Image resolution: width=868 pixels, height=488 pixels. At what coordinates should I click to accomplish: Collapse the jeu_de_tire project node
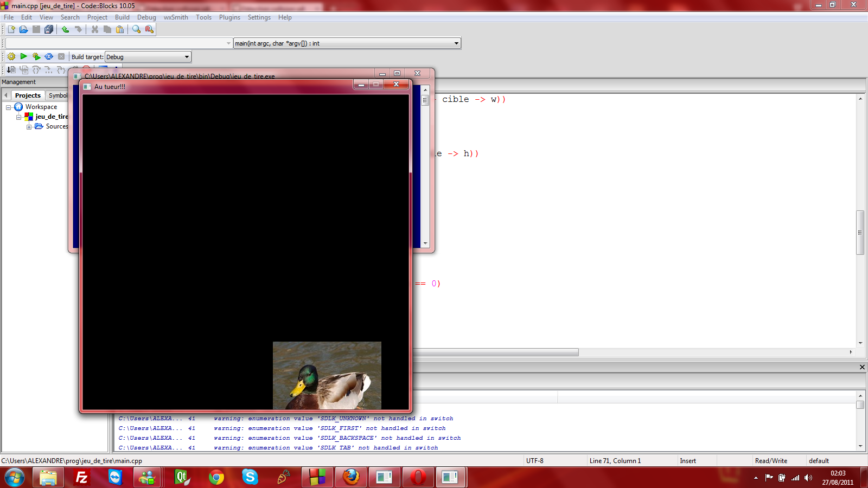click(x=19, y=117)
